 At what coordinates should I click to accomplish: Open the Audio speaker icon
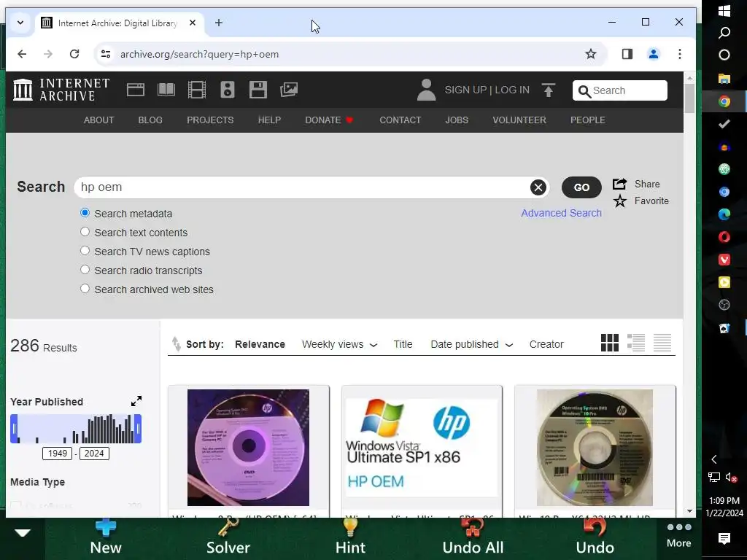228,90
